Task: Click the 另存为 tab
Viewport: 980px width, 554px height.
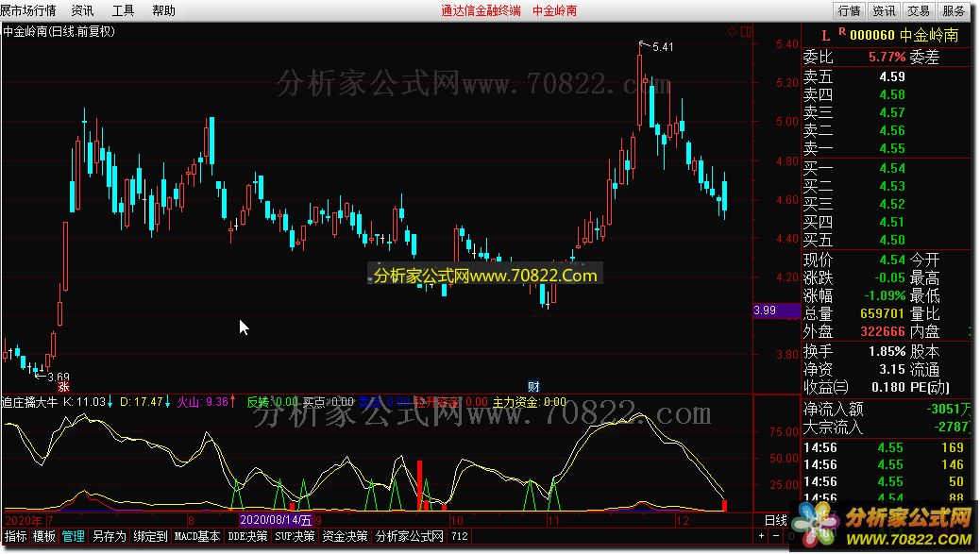Action: point(110,536)
